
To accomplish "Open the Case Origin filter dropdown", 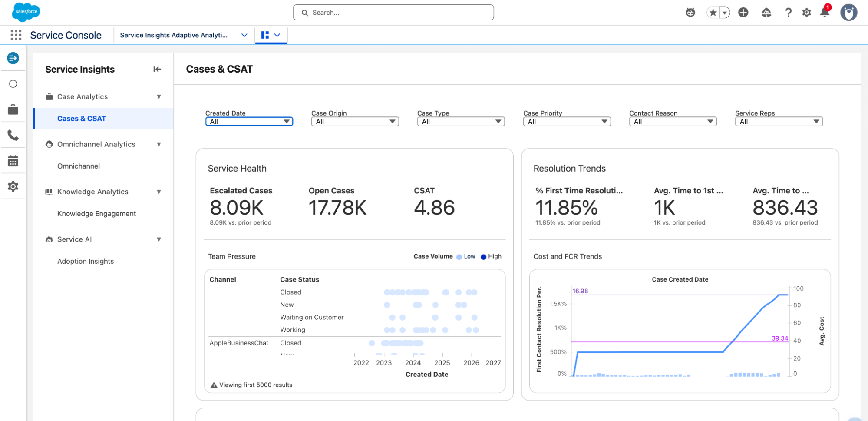I will (355, 122).
